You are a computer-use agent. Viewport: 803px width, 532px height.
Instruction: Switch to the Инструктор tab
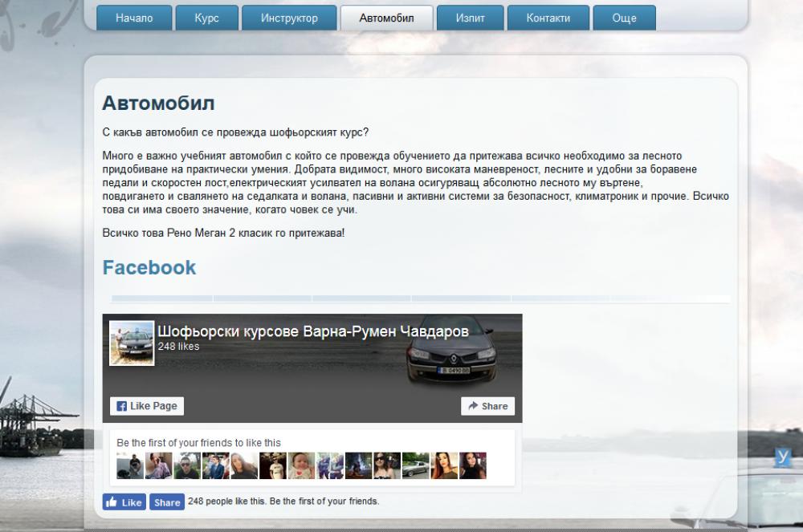pyautogui.click(x=289, y=18)
